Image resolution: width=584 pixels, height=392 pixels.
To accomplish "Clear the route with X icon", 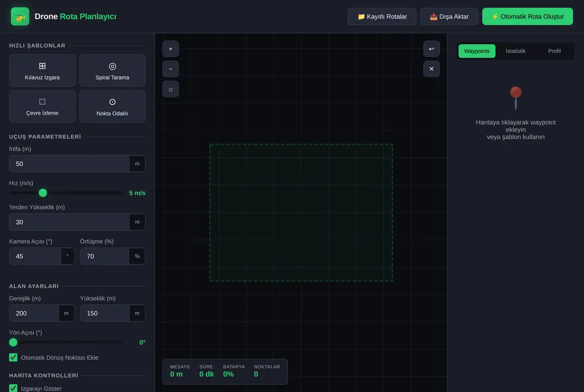I will 431,69.
